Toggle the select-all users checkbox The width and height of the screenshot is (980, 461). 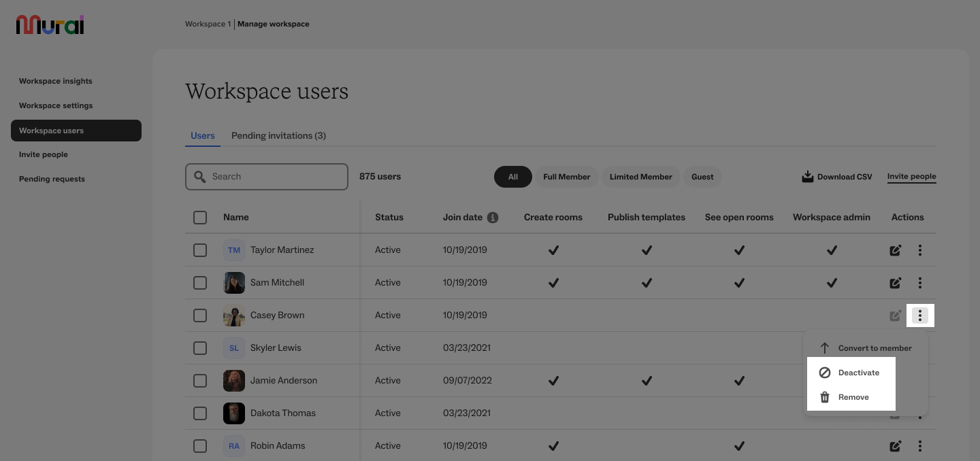[x=200, y=218]
